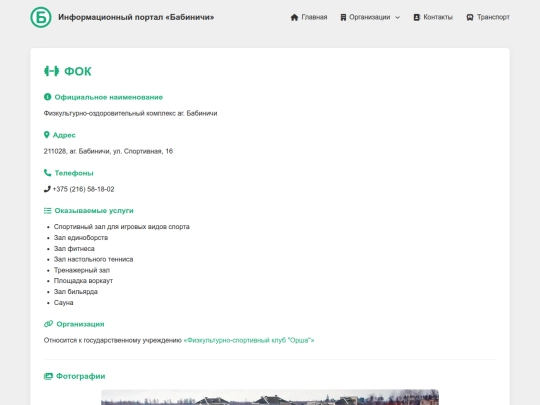Click the info icon by Официальное наименование

click(x=48, y=97)
